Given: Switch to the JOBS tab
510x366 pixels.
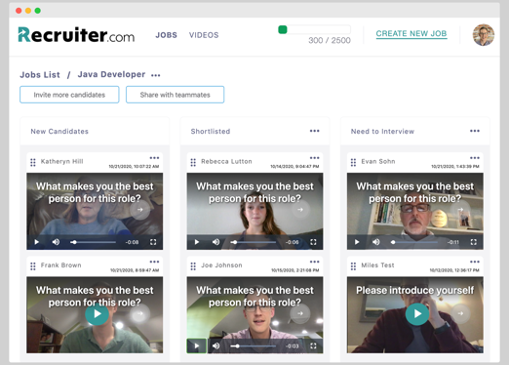Looking at the screenshot, I should click(x=166, y=35).
